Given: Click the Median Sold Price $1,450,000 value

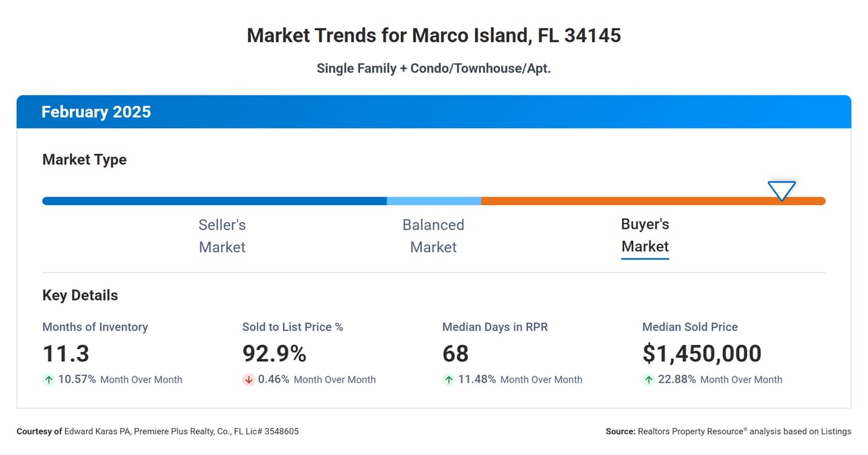Looking at the screenshot, I should [702, 354].
